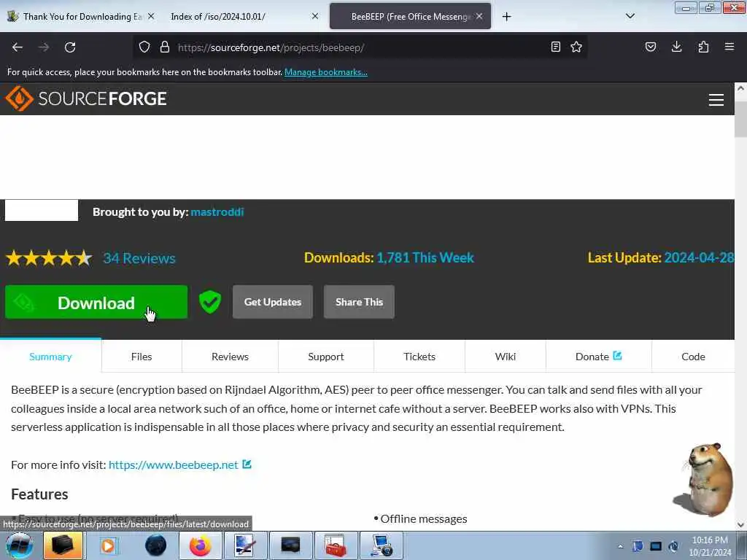Close the 'Index of /iso/2024.10.01/' tab
This screenshot has height=560, width=747.
coord(315,16)
